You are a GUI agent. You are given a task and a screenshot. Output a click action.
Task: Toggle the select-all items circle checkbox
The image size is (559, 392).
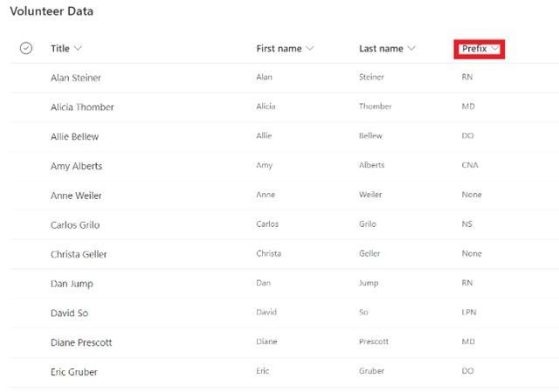point(26,48)
